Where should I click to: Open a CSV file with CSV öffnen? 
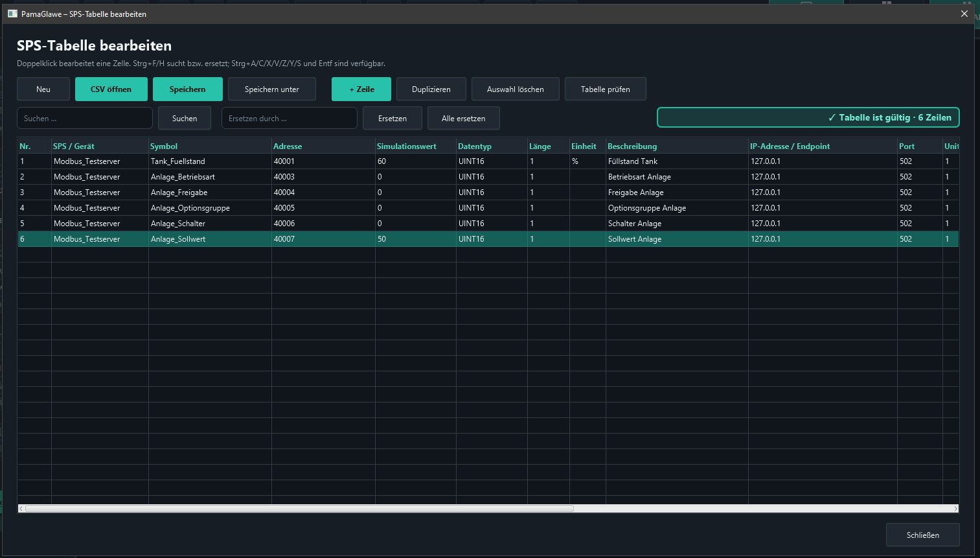111,89
